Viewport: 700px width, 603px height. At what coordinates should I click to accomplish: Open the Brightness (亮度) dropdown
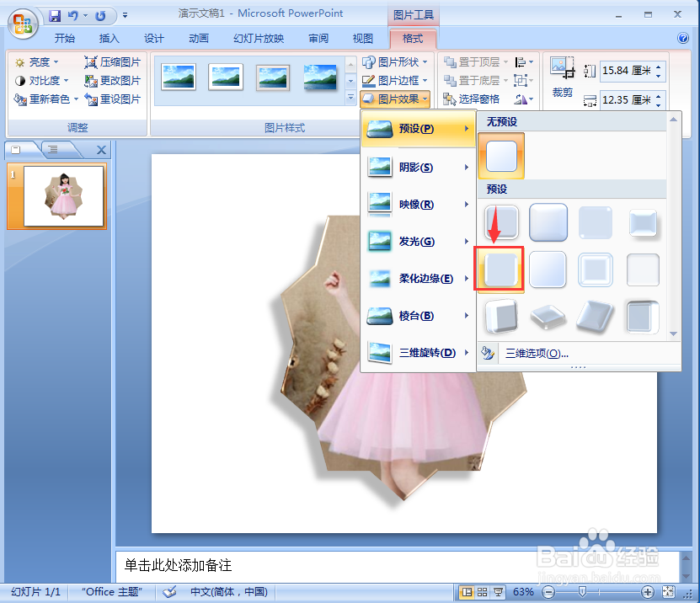point(36,62)
